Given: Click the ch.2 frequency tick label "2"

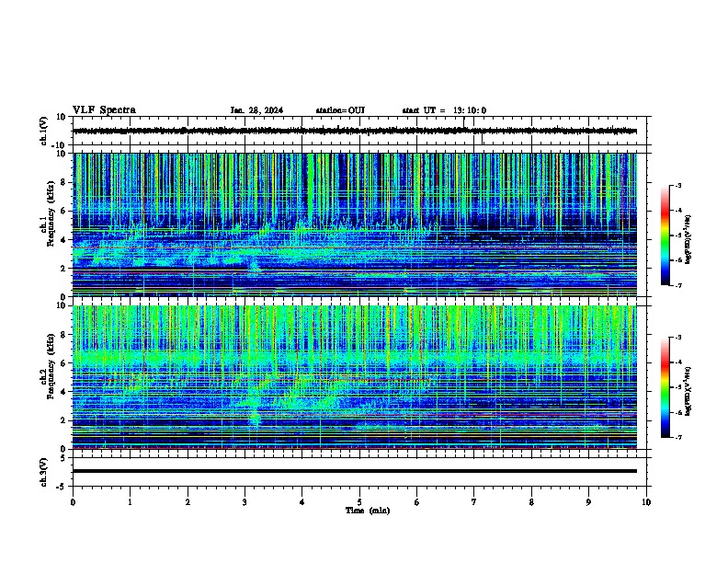Looking at the screenshot, I should (x=64, y=420).
